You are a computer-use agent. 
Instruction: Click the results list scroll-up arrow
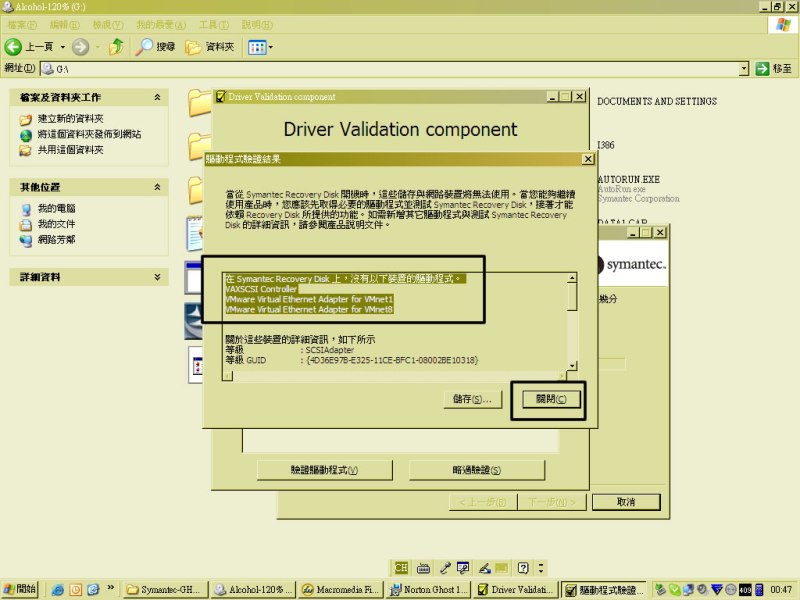tap(572, 278)
